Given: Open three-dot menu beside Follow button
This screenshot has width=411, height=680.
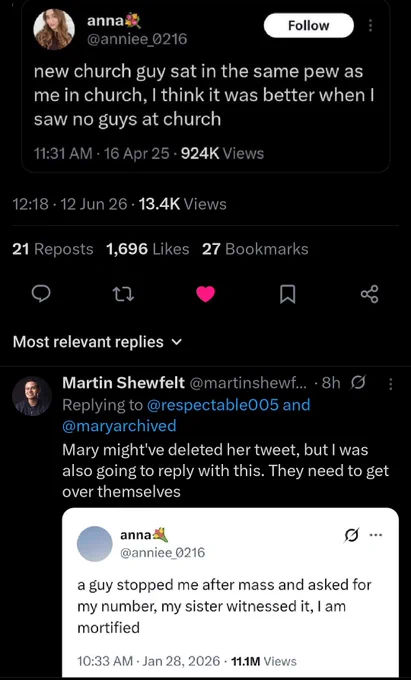Looking at the screenshot, I should pos(370,26).
